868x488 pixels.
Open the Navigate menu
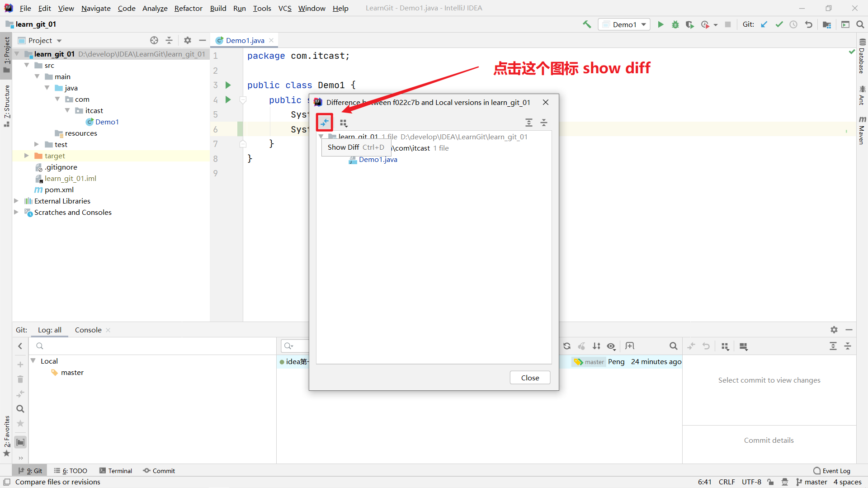click(96, 8)
